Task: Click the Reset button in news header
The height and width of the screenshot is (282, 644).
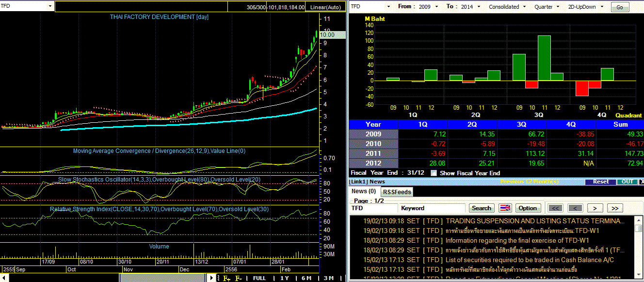Action: click(x=600, y=182)
